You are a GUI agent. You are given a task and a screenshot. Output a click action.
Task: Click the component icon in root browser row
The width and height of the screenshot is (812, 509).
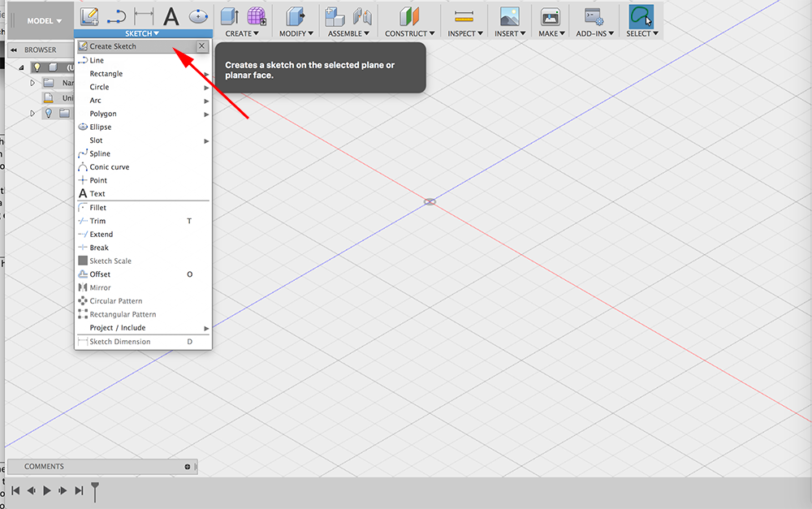click(53, 67)
